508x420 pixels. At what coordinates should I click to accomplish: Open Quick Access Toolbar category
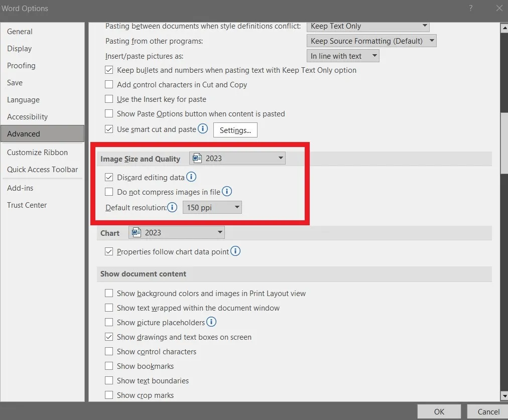click(x=42, y=170)
